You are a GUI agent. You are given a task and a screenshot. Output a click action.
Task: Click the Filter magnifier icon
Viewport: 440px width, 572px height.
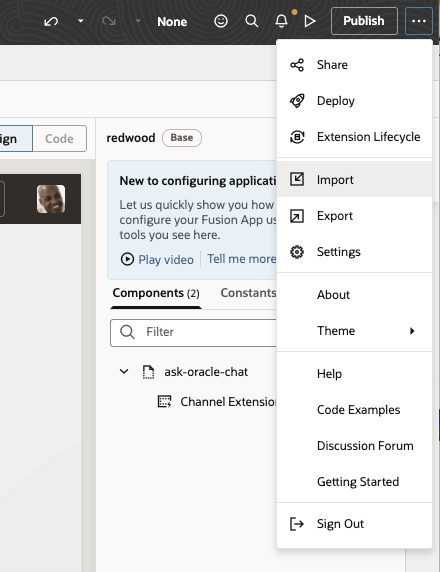pos(127,332)
